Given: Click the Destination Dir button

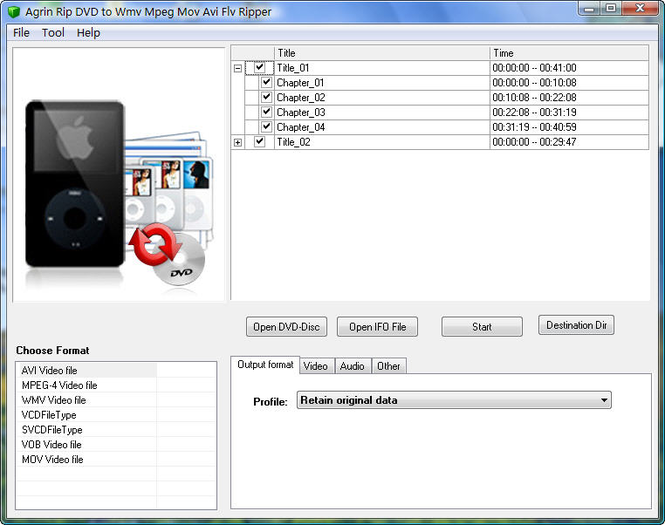Looking at the screenshot, I should 576,325.
